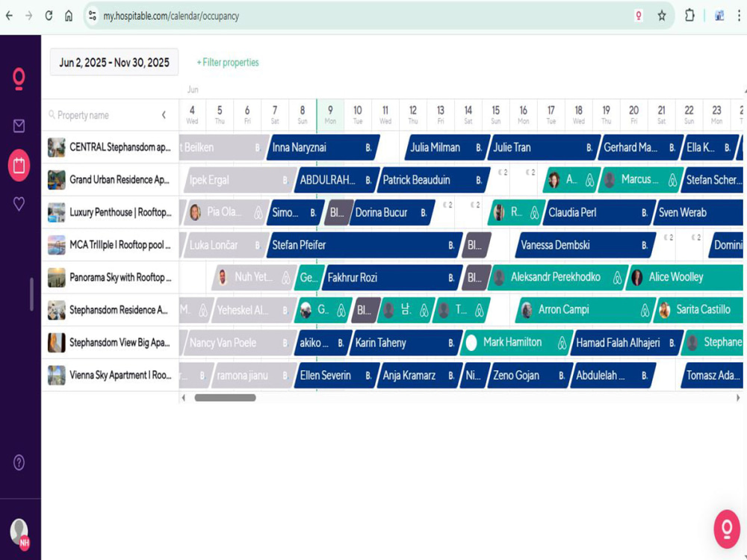Select the 9 Mon date header
747x560 pixels.
click(330, 115)
